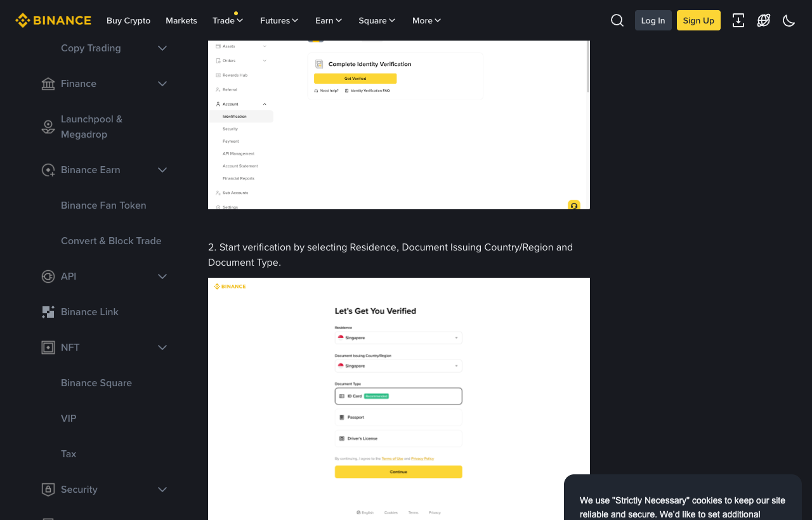Click the Launchpool & Megadrop icon
The height and width of the screenshot is (520, 812).
point(48,127)
